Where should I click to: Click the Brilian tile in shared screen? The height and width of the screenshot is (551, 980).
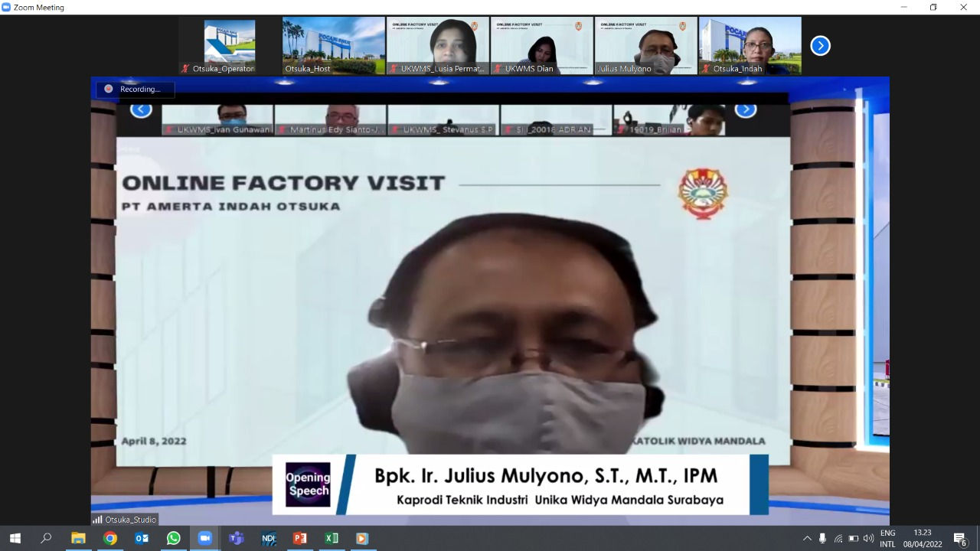coord(669,120)
